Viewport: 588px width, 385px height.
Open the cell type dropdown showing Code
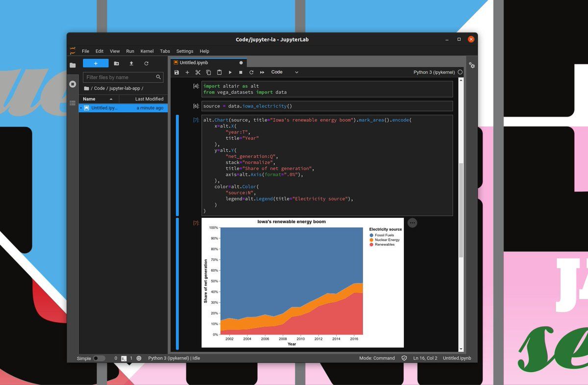tap(284, 72)
